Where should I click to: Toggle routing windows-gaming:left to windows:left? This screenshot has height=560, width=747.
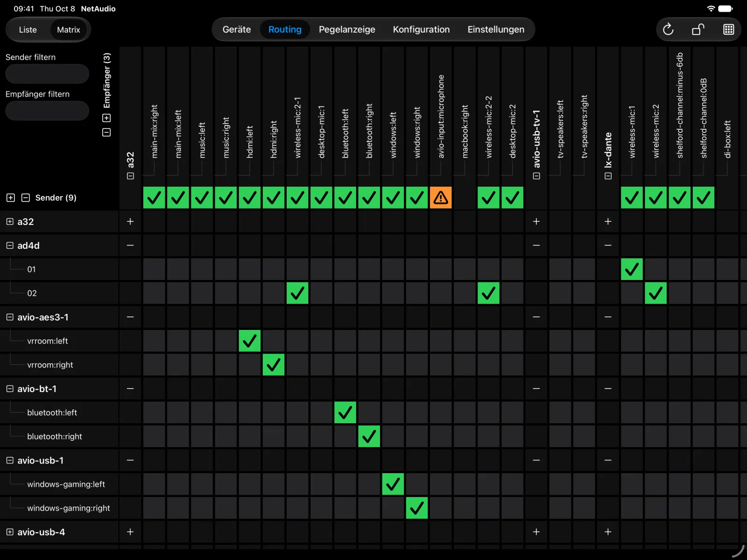[x=393, y=484]
